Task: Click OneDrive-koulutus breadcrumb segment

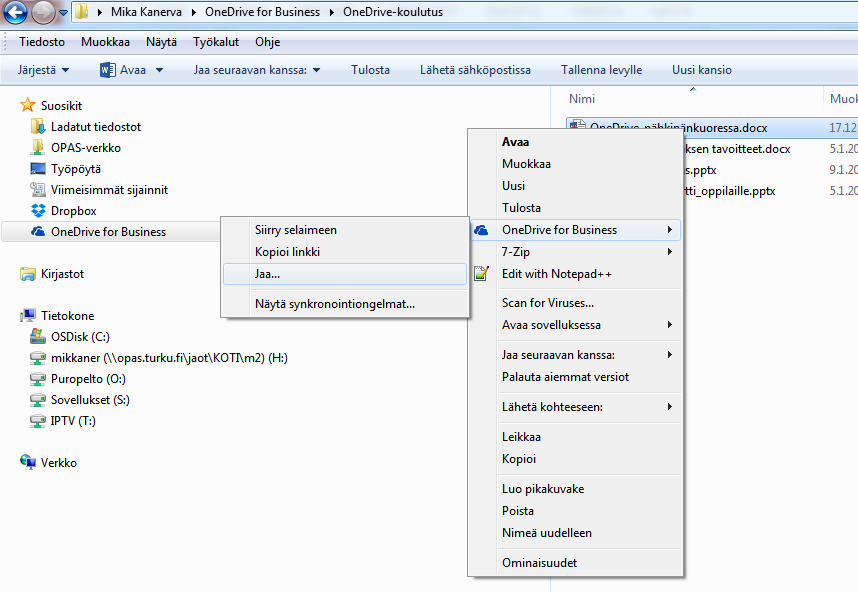Action: tap(393, 12)
